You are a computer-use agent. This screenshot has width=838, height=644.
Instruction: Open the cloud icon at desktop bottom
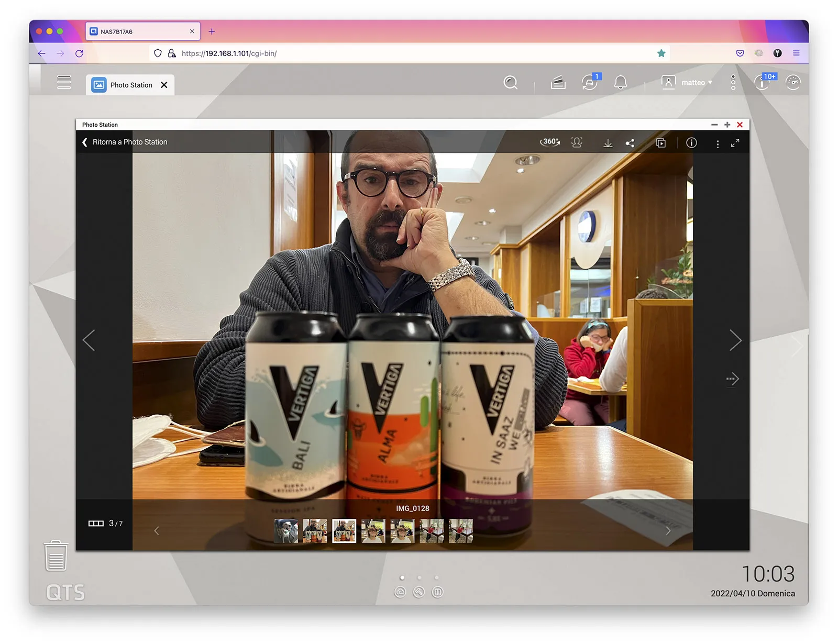(400, 592)
